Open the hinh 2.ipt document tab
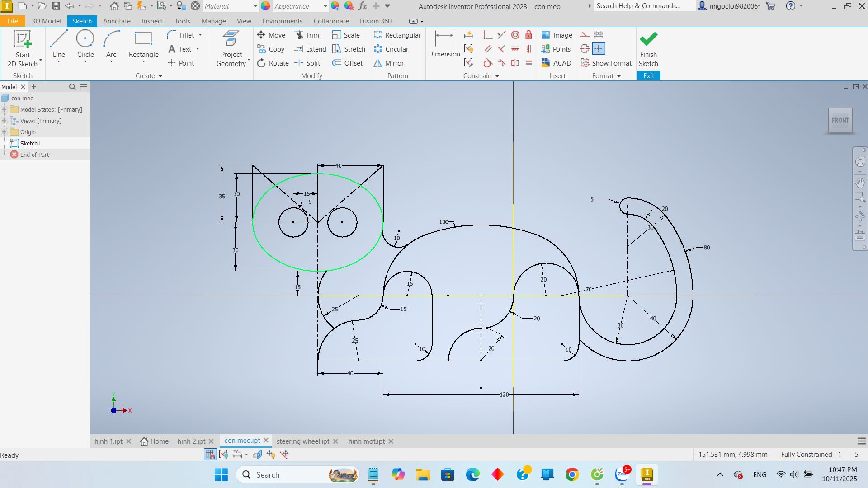This screenshot has width=868, height=488. coord(191,441)
